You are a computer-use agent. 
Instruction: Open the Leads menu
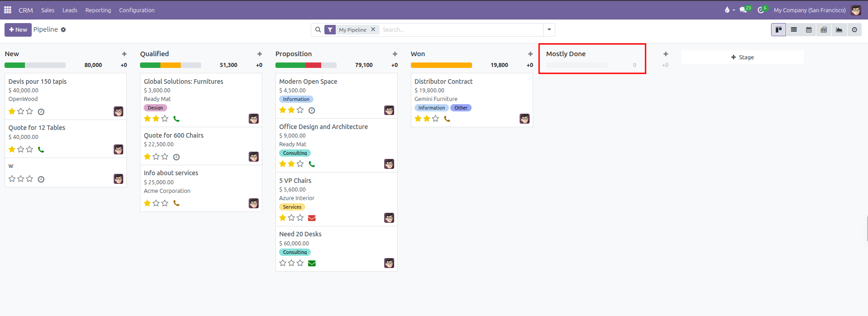tap(70, 10)
